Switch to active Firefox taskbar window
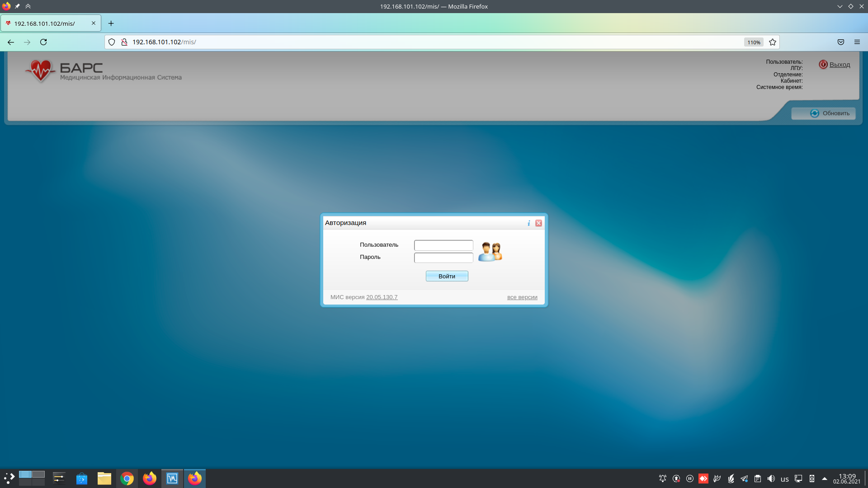This screenshot has width=868, height=488. [195, 479]
